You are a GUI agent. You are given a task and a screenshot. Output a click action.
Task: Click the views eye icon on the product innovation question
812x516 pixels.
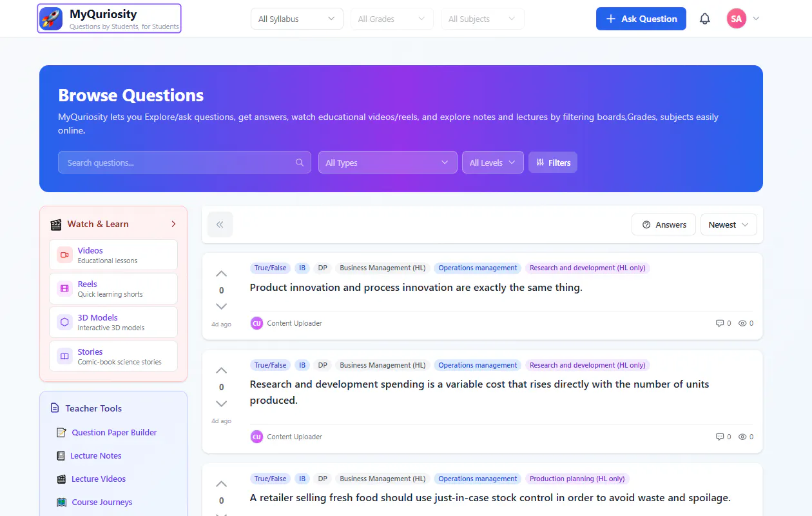742,323
